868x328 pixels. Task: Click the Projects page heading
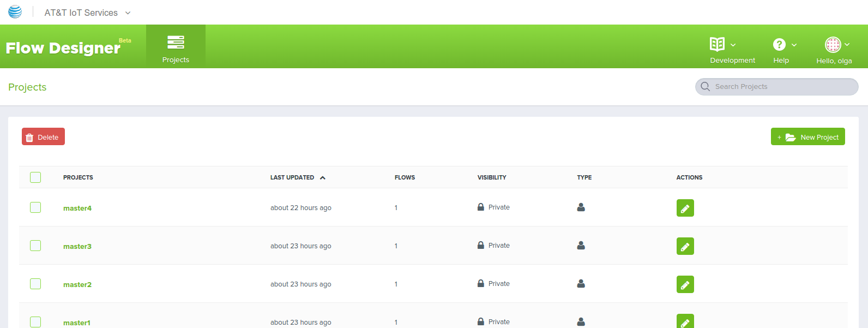coord(27,87)
